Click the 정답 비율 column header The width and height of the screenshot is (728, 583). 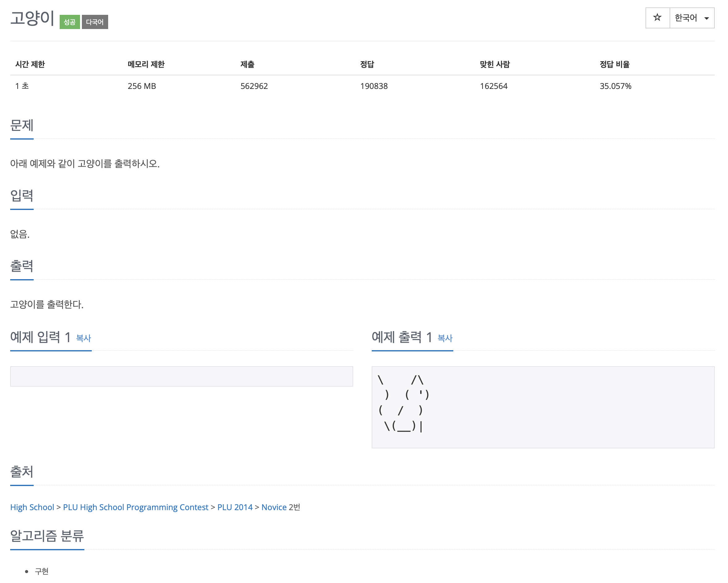coord(614,64)
